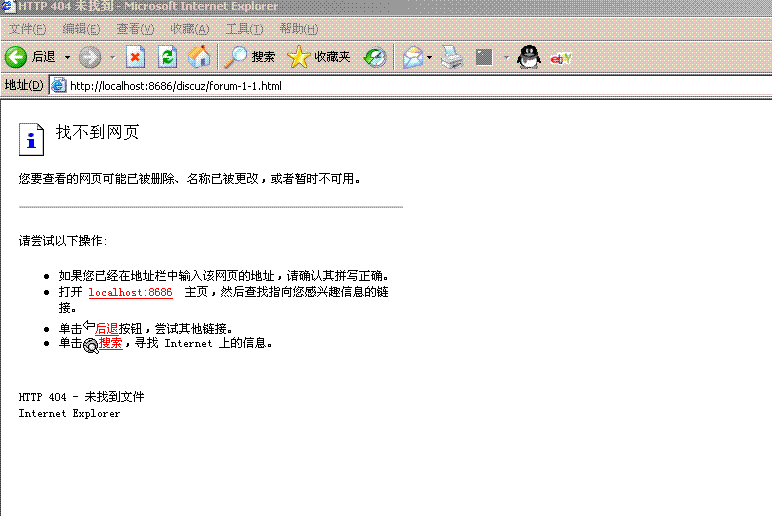Refresh the page with the green arrows icon
772x516 pixels.
coord(167,57)
